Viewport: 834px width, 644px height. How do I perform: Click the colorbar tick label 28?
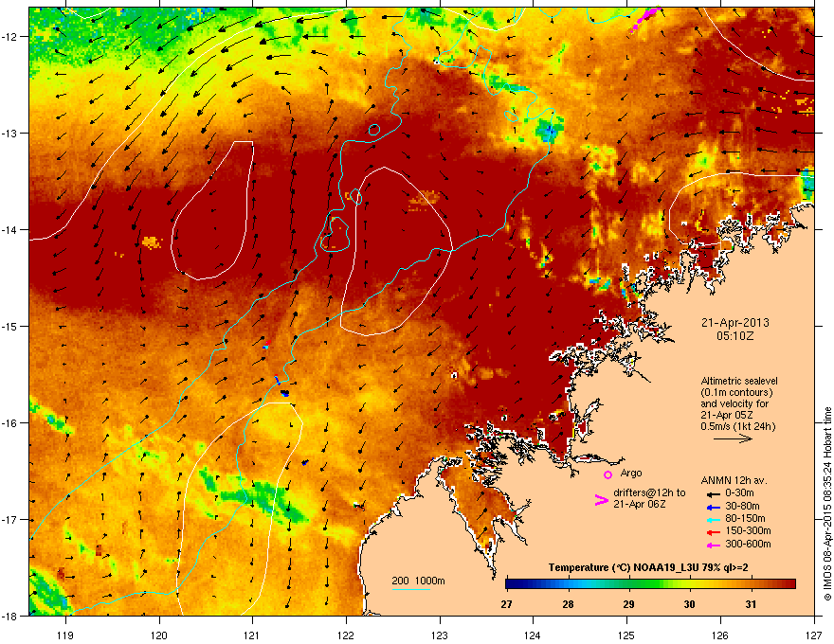point(568,604)
